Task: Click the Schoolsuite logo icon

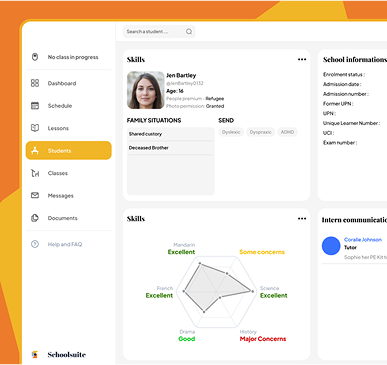Action: 35,355
